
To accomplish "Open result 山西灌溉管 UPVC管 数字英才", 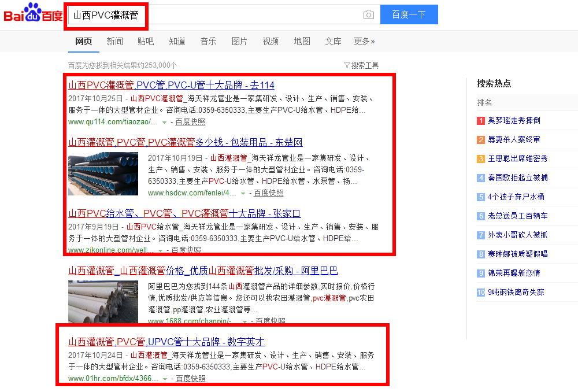I will tap(166, 342).
